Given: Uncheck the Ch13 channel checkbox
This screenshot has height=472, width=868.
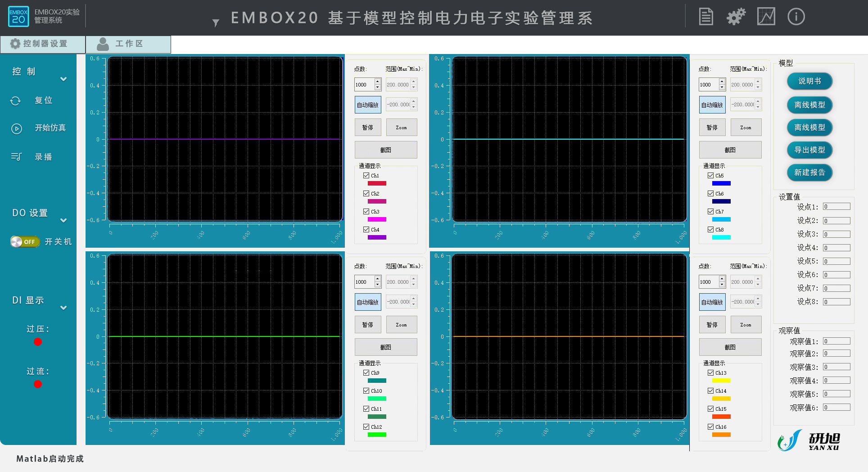Looking at the screenshot, I should [710, 373].
